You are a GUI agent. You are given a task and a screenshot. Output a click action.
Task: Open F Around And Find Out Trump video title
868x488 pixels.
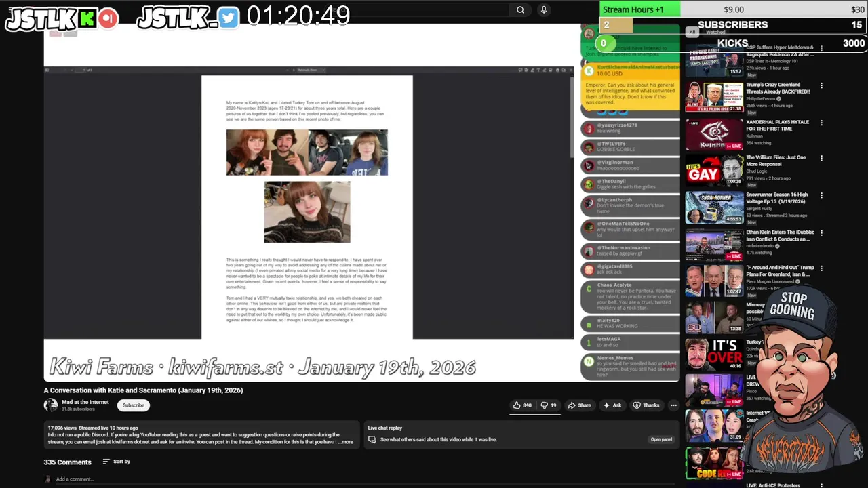(780, 271)
